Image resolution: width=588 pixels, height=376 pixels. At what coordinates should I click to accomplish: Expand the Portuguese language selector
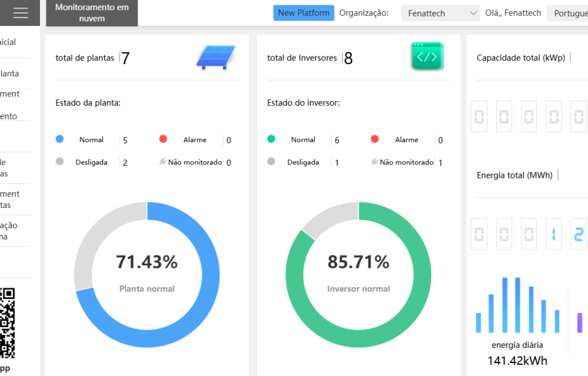(x=568, y=13)
